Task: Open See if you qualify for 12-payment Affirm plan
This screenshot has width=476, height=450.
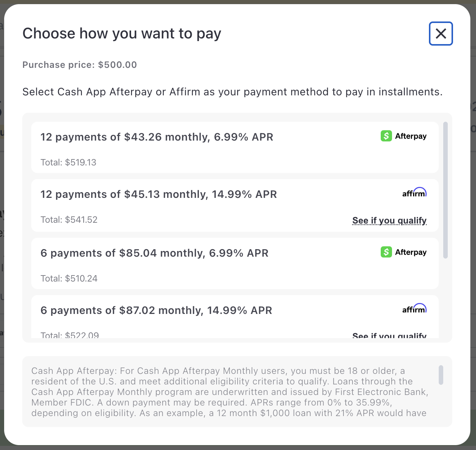Action: point(389,220)
